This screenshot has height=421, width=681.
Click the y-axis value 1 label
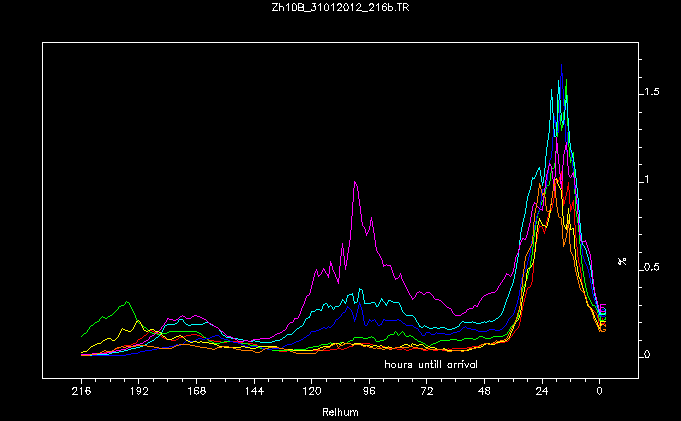[x=648, y=180]
